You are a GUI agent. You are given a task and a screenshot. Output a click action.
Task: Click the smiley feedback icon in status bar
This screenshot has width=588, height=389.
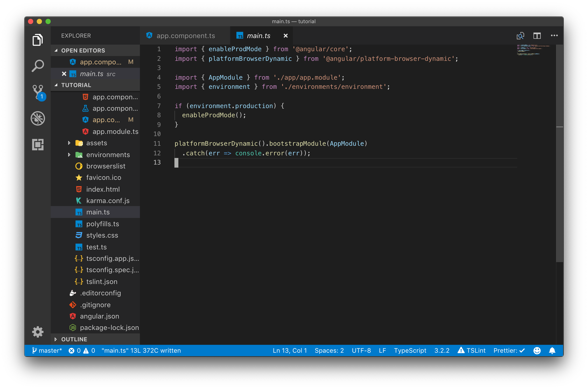pos(537,350)
